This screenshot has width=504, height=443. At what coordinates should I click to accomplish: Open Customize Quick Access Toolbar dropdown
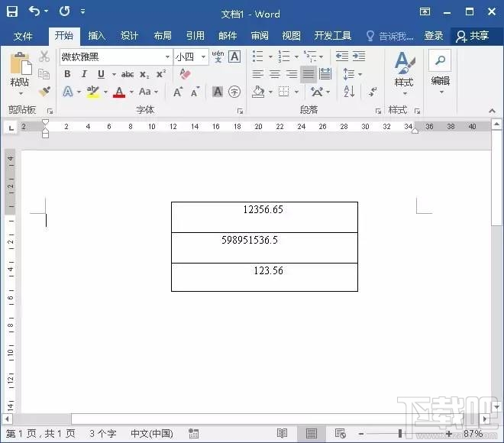tap(83, 11)
